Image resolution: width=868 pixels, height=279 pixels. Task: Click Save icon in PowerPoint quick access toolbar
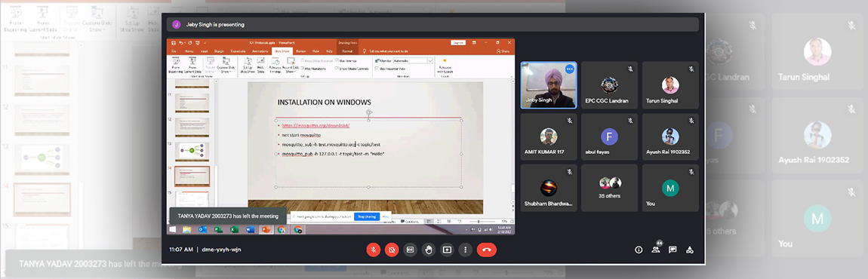(x=174, y=43)
